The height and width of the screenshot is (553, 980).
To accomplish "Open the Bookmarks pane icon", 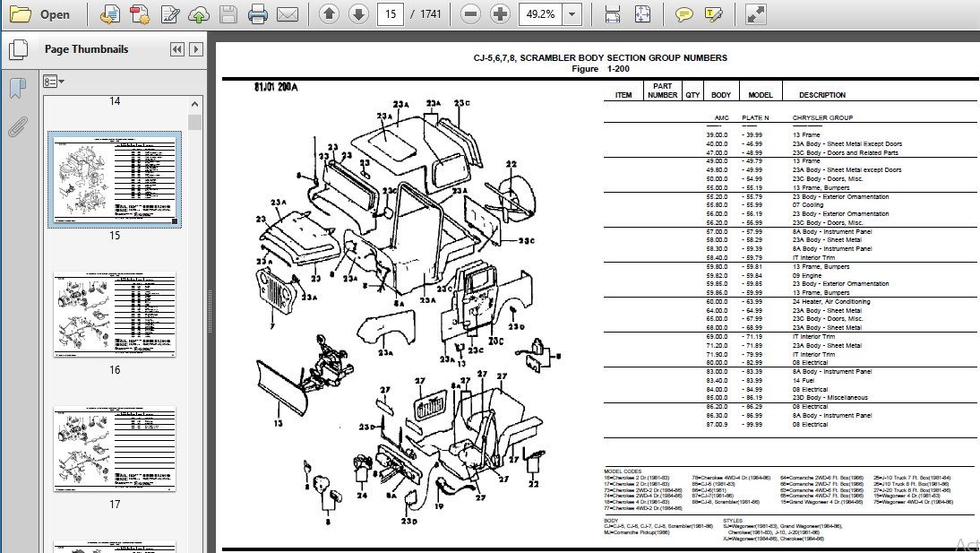I will point(18,88).
